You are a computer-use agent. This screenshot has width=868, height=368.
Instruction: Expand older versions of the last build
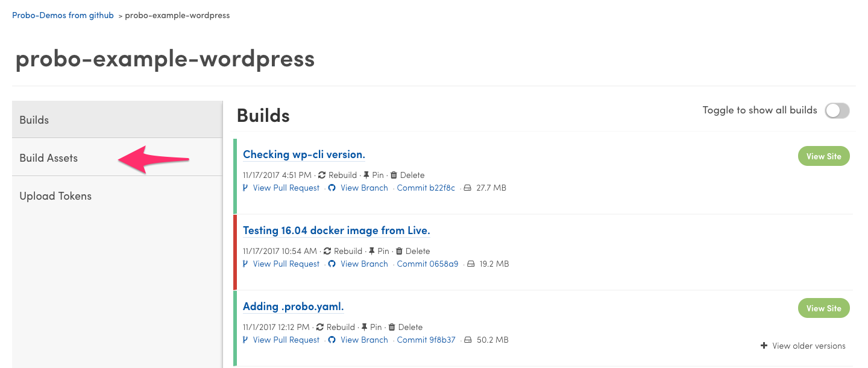[809, 346]
